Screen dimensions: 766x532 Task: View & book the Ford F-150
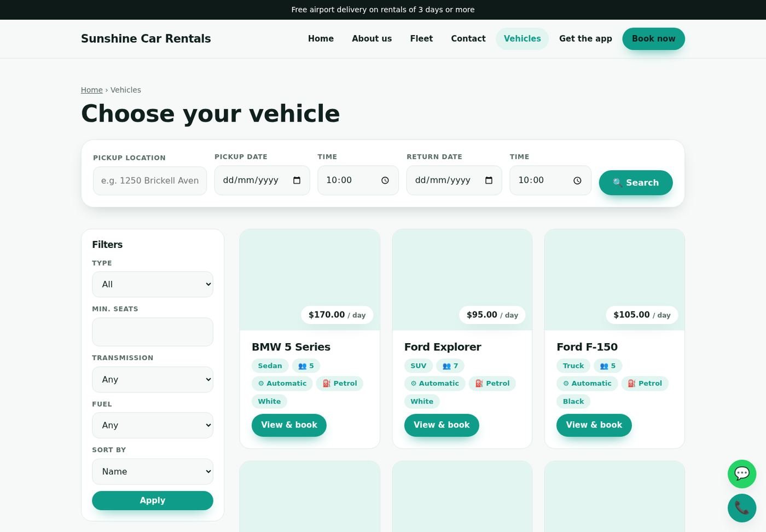[594, 425]
